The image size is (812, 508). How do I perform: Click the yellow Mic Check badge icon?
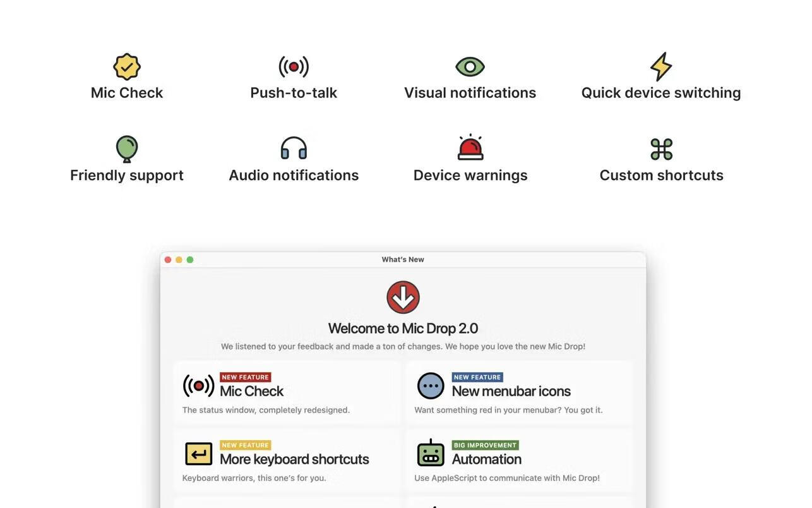pyautogui.click(x=127, y=66)
